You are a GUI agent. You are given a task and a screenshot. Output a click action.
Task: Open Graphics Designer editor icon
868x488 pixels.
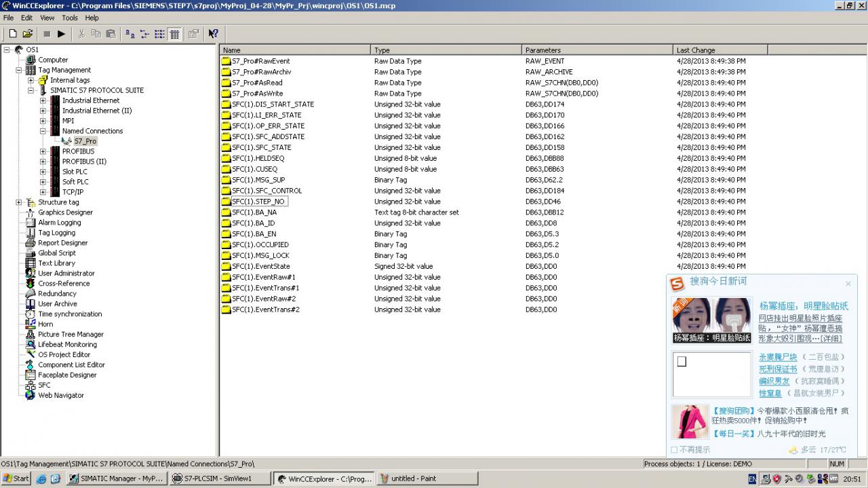(31, 212)
